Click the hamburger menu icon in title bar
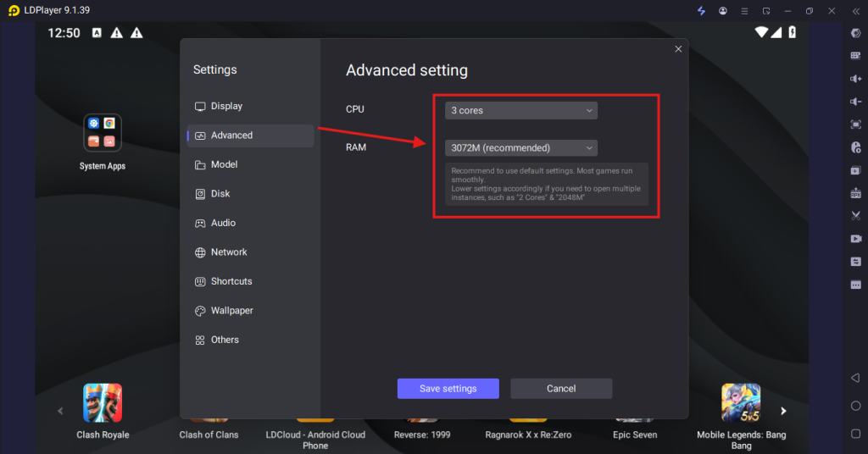868x454 pixels. pyautogui.click(x=744, y=11)
